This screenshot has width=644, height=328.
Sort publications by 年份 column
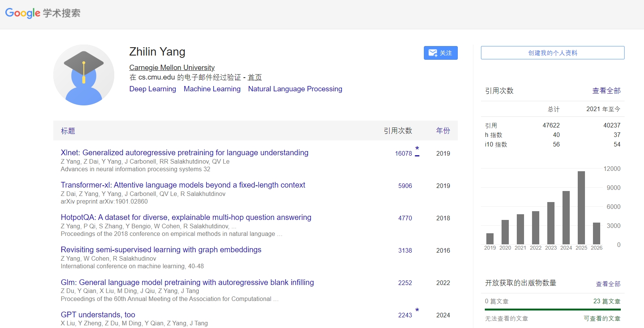(x=443, y=131)
